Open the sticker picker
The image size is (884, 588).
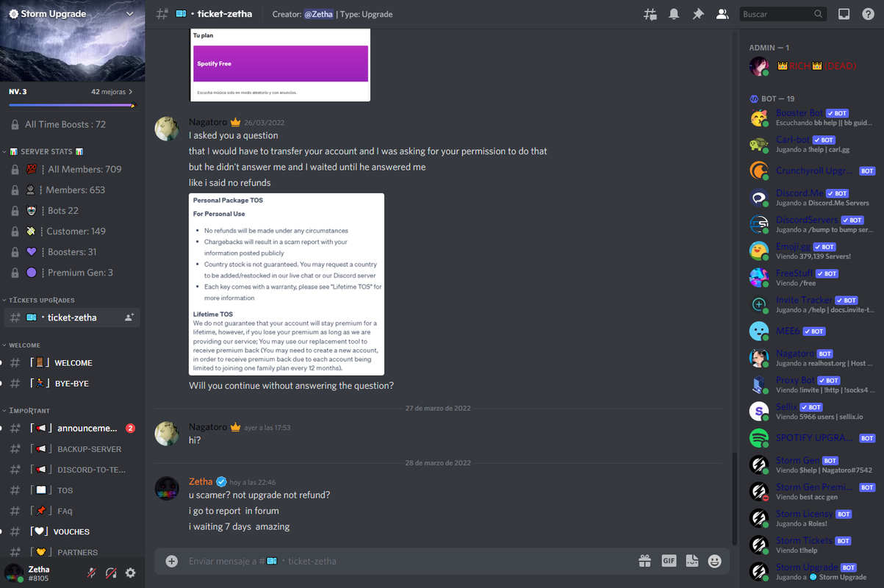coord(691,561)
